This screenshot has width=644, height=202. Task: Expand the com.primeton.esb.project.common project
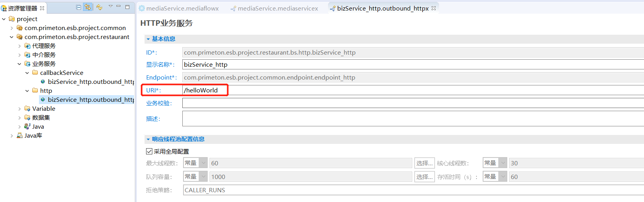(x=12, y=28)
